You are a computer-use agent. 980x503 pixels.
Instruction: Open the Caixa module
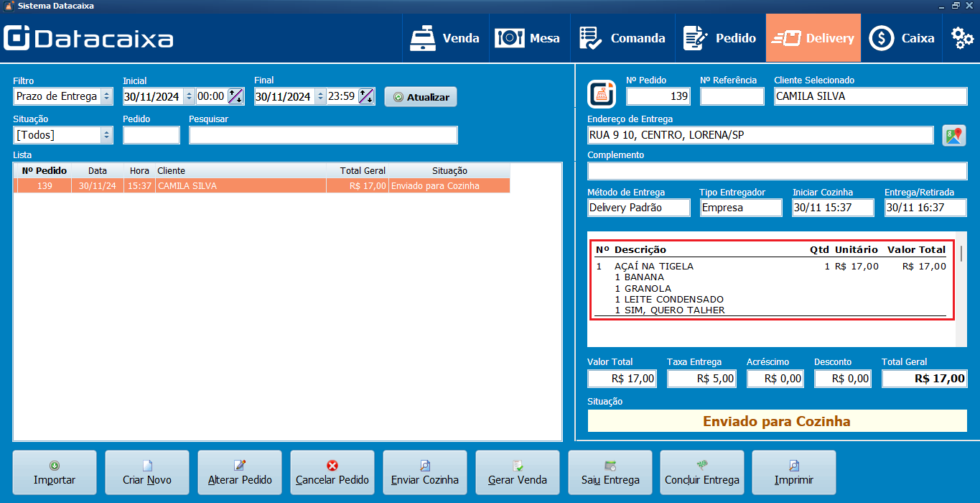901,37
